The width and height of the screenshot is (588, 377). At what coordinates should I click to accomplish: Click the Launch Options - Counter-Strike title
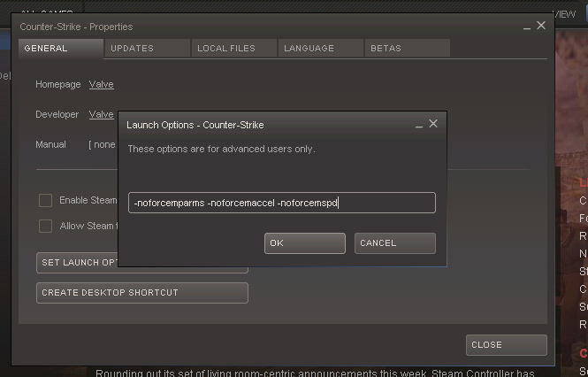tap(195, 125)
